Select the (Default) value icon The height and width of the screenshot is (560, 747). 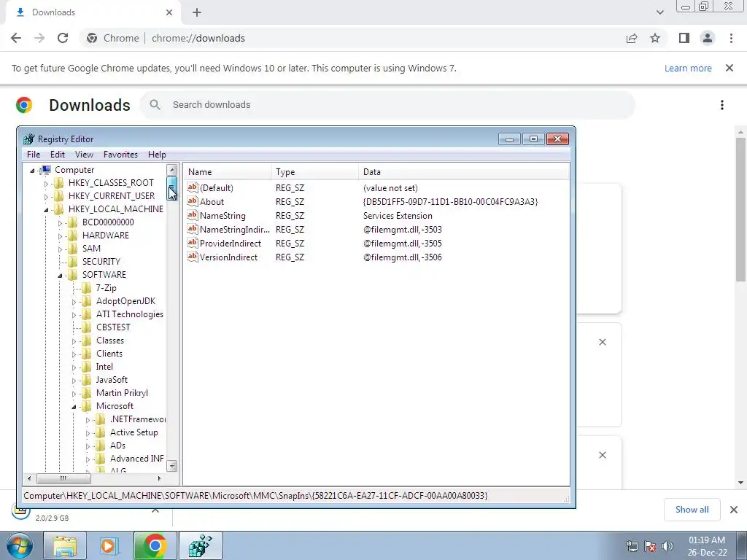[193, 187]
